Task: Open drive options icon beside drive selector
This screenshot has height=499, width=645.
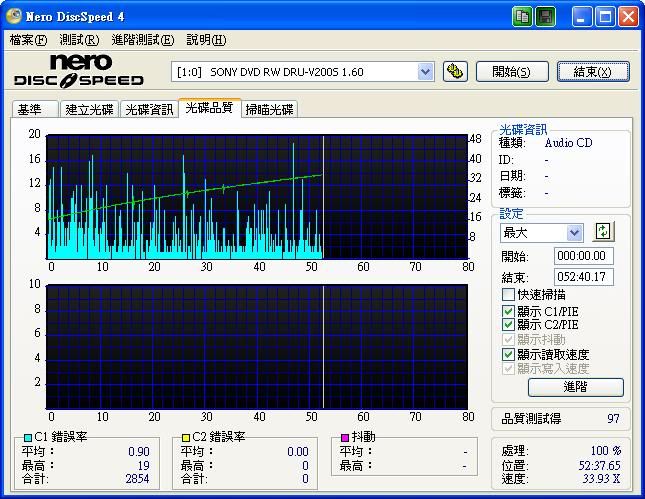Action: tap(455, 72)
